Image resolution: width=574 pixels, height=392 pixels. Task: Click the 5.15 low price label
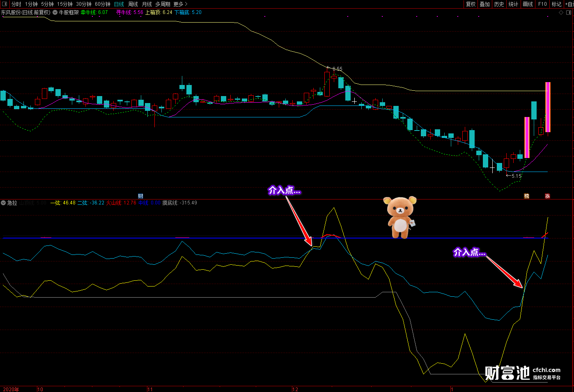[517, 176]
